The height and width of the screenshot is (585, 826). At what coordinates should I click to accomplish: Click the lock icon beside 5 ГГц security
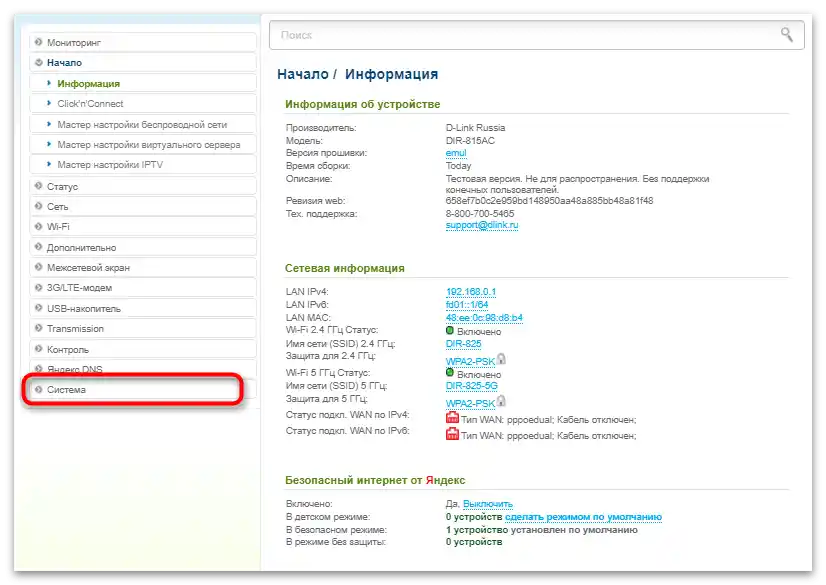pos(501,401)
